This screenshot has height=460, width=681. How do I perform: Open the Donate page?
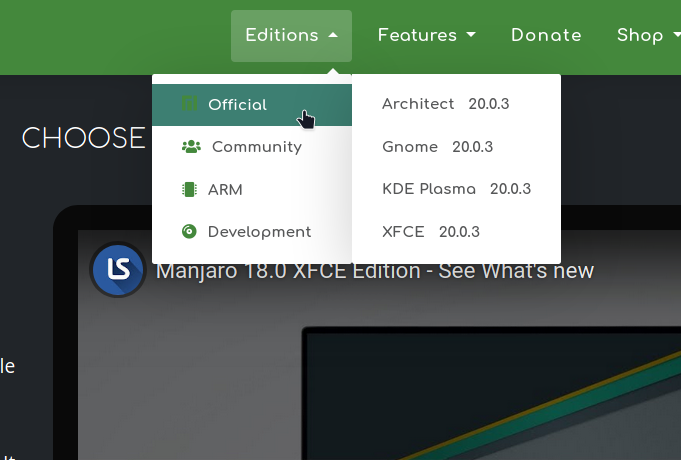tap(546, 36)
